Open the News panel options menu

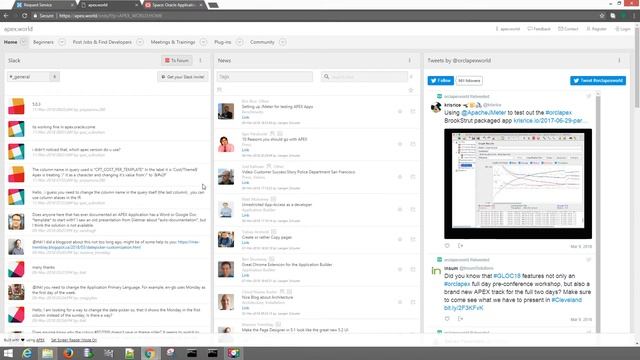click(410, 60)
